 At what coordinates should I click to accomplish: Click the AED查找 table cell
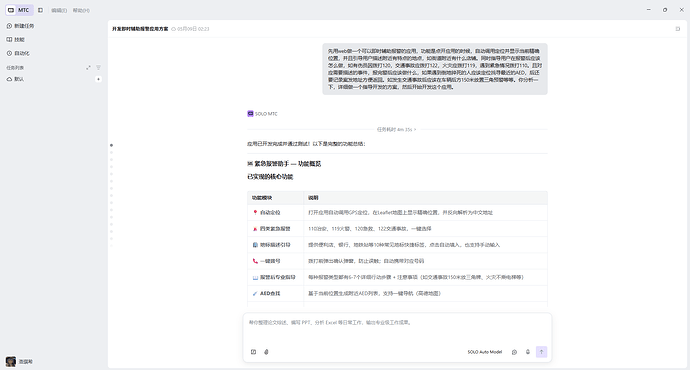[275, 293]
